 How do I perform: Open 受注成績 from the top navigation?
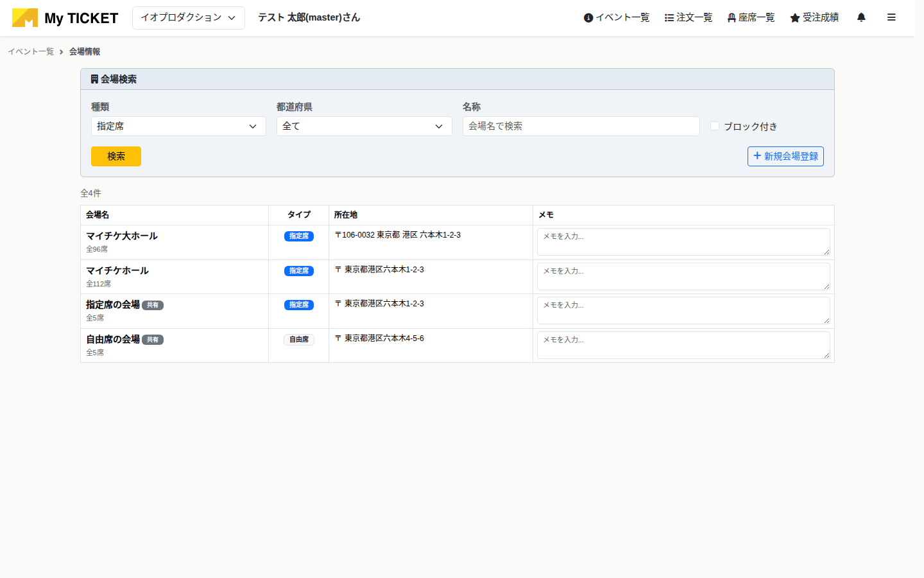(x=814, y=17)
